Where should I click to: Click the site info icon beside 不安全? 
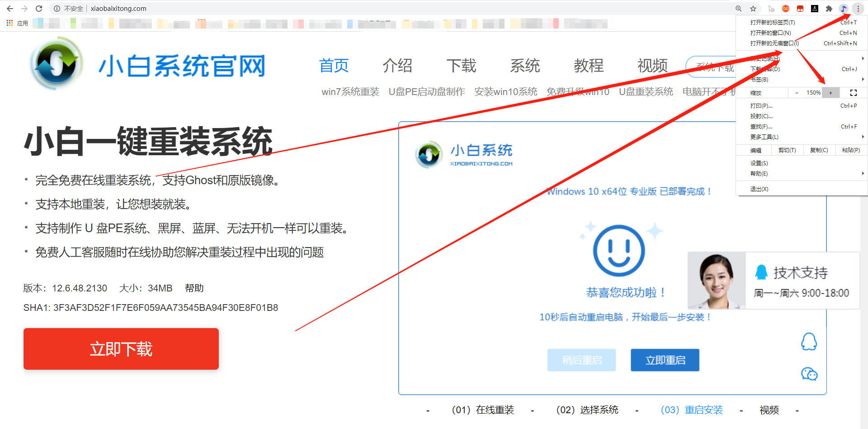[57, 9]
